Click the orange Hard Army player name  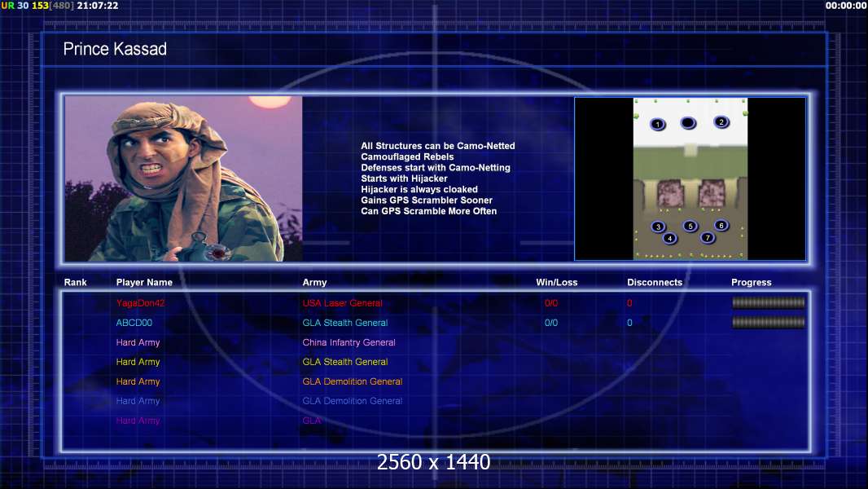click(138, 381)
